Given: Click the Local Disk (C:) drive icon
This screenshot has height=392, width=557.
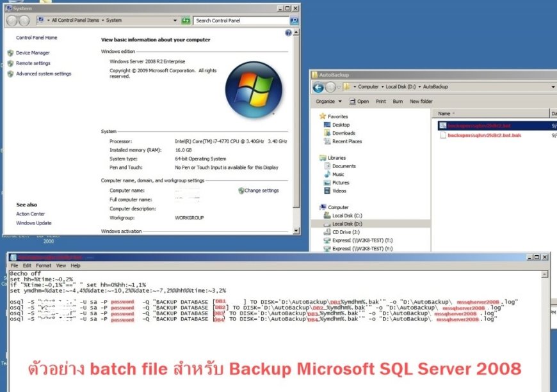Looking at the screenshot, I should click(x=327, y=215).
